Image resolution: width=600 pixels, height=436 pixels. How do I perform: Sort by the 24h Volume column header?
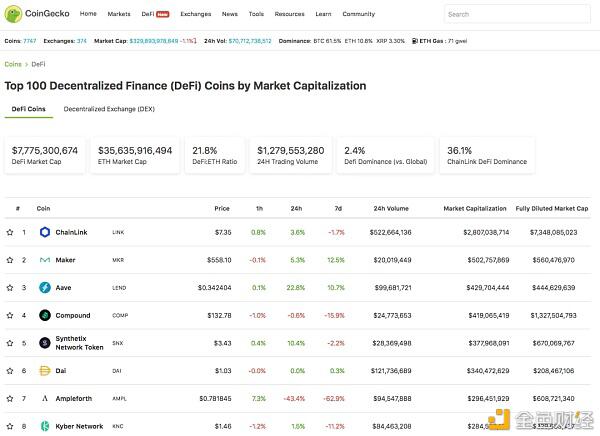[x=391, y=208]
